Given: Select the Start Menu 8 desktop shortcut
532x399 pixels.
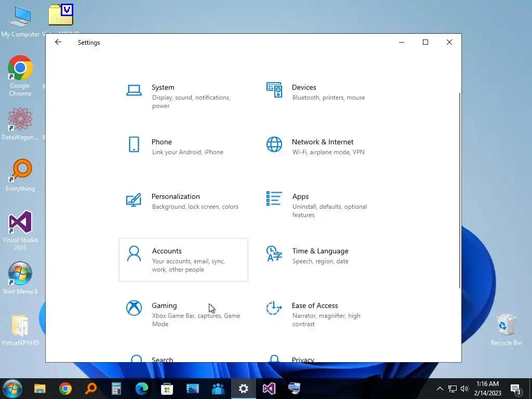Looking at the screenshot, I should [20, 278].
